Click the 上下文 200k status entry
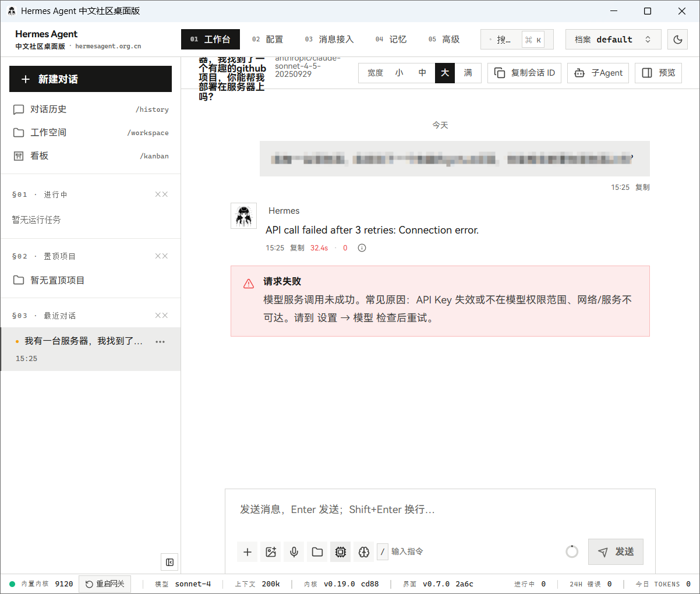Image resolution: width=700 pixels, height=594 pixels. click(x=257, y=584)
